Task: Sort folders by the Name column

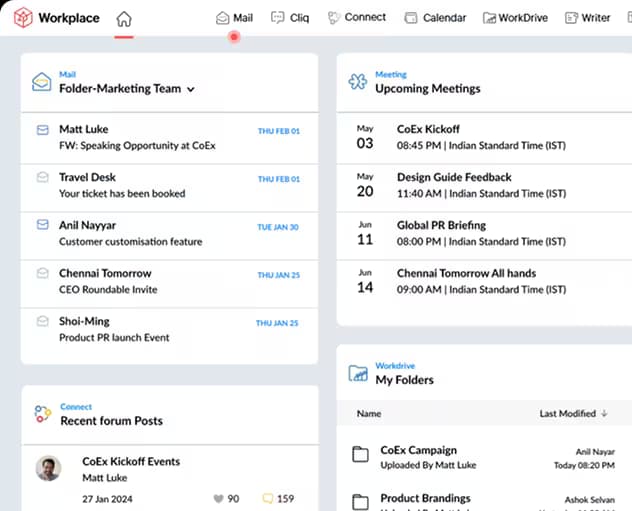Action: coord(369,413)
